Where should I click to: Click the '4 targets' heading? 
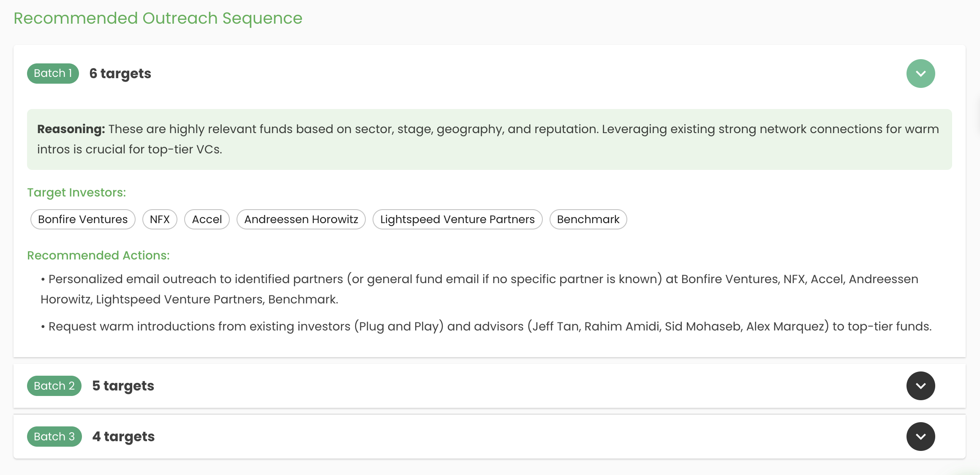[x=123, y=437]
